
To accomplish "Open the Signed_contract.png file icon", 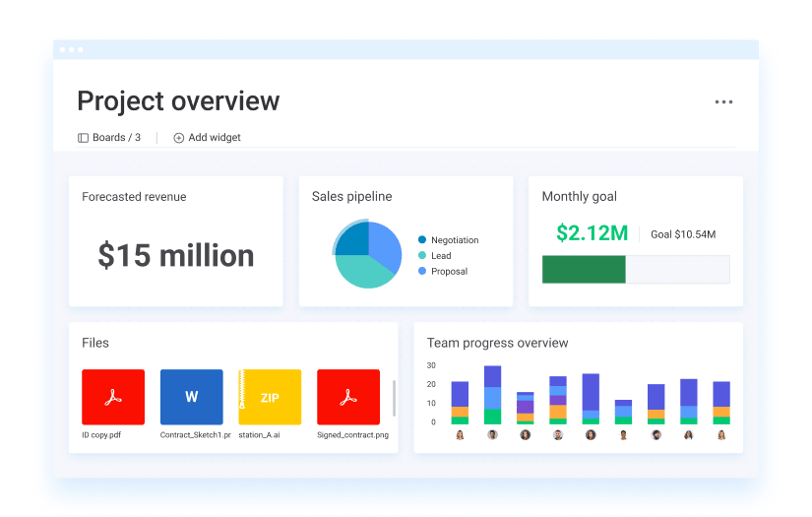I will click(348, 397).
